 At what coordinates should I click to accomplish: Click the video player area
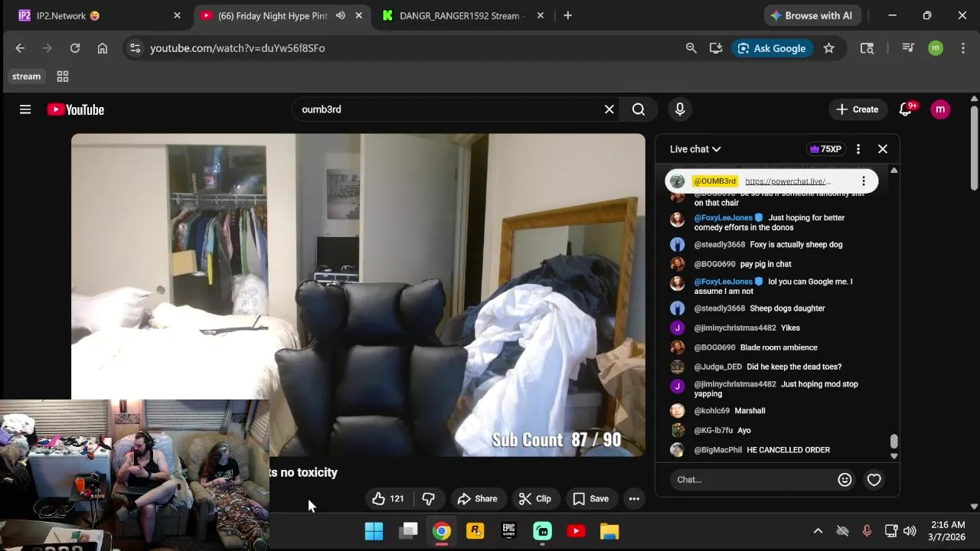click(x=358, y=295)
